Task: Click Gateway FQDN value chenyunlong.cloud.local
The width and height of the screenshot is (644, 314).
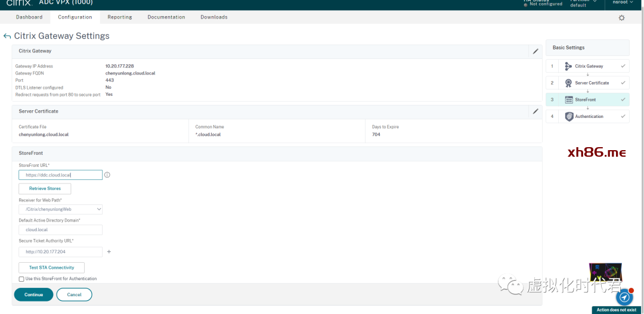Action: [x=130, y=73]
